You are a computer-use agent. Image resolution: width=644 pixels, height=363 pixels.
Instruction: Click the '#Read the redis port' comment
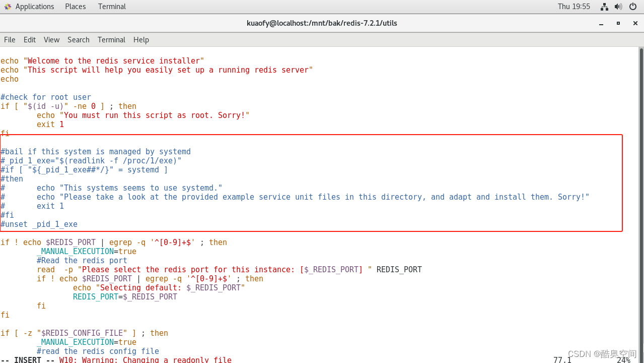(x=82, y=261)
